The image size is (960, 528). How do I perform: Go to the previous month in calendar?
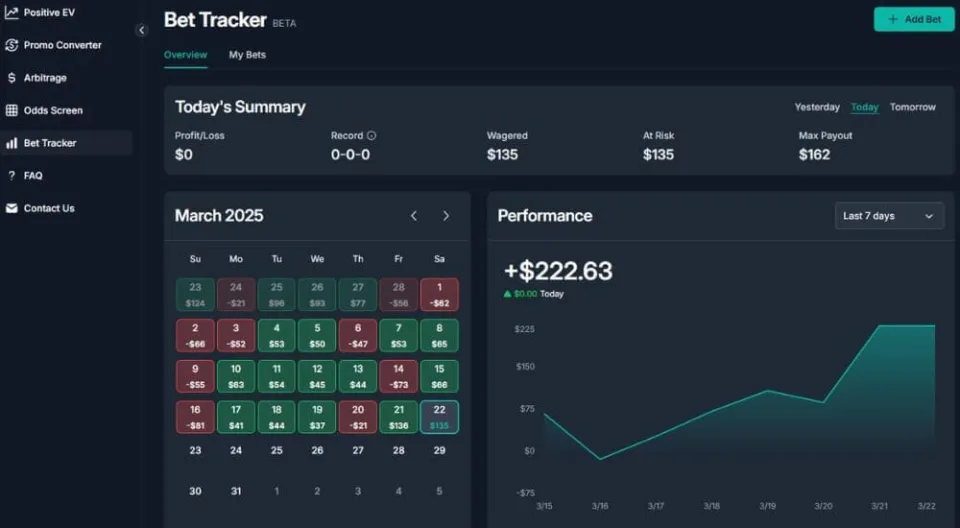pos(414,216)
